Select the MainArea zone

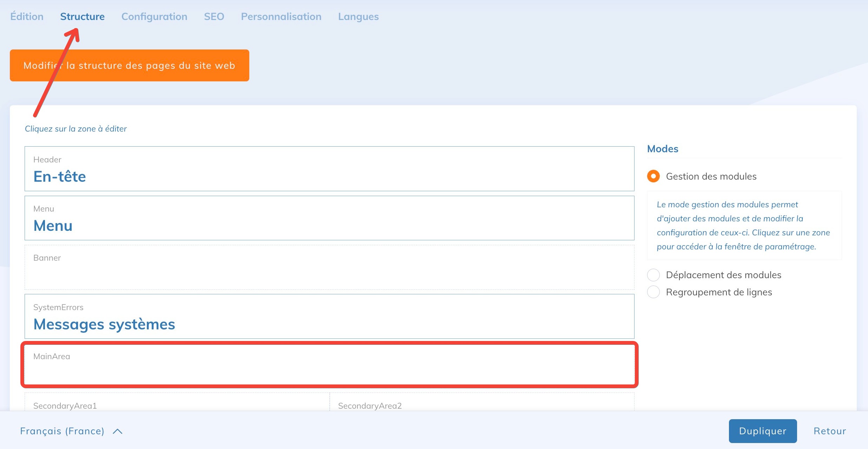329,365
